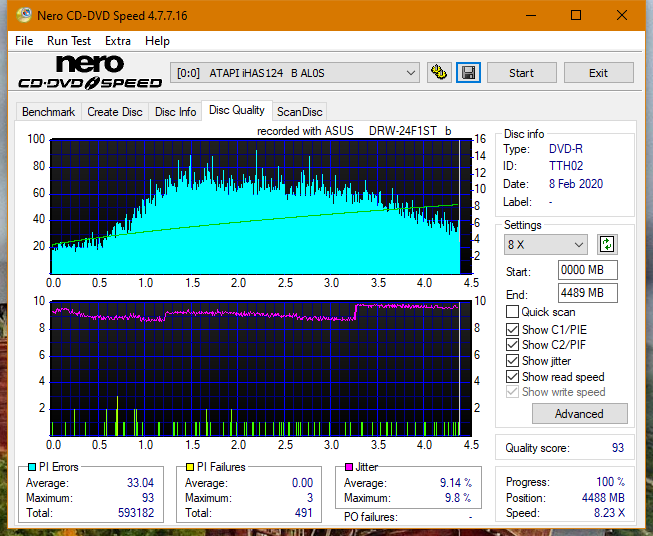
Task: Click the Speed value 8.23 X
Action: pos(609,513)
